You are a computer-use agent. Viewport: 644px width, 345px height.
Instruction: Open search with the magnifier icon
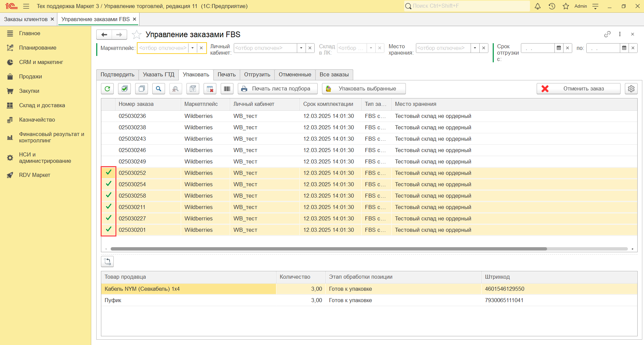159,89
